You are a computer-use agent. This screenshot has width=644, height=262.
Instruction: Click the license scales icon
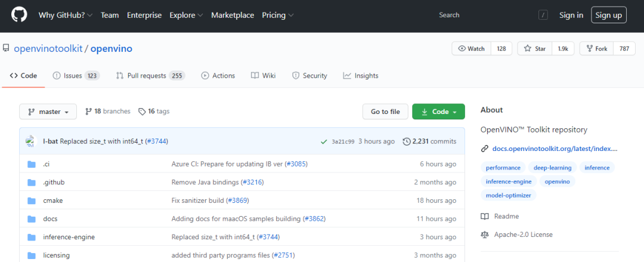point(485,235)
